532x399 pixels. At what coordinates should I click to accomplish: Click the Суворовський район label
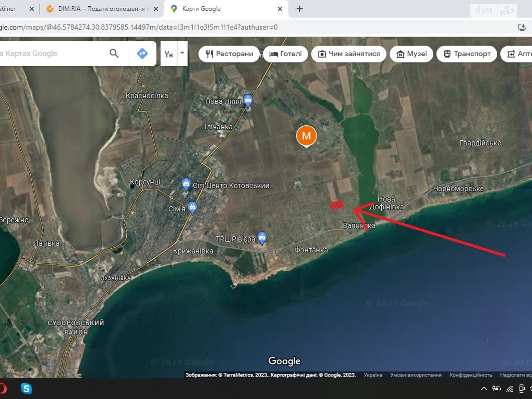(76, 327)
